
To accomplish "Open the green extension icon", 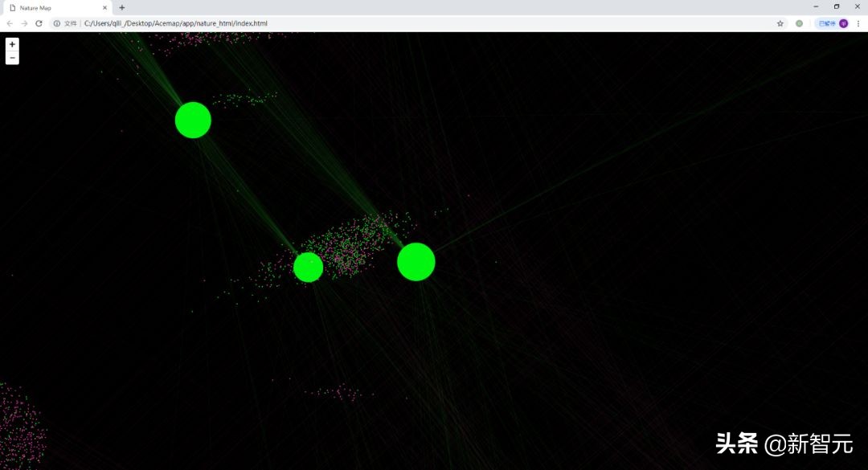I will [x=799, y=23].
